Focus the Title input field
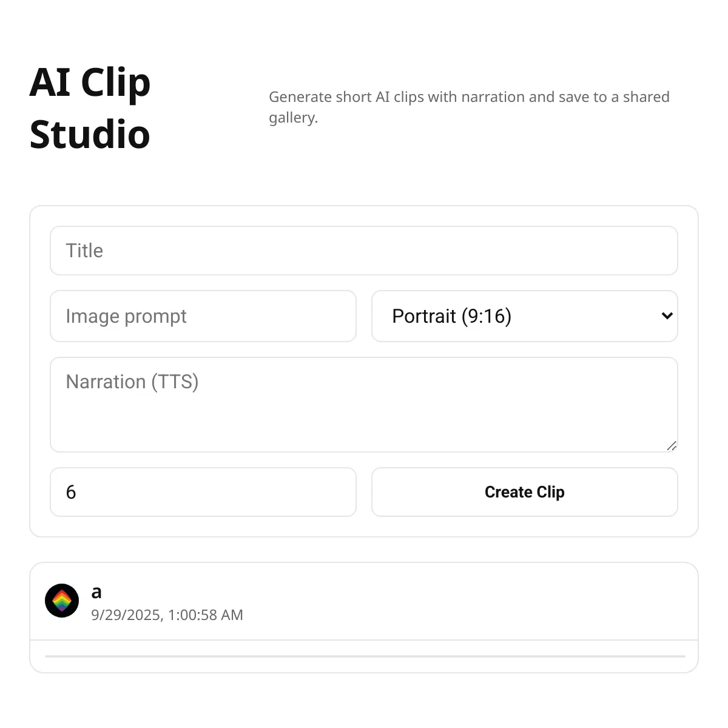 (363, 251)
